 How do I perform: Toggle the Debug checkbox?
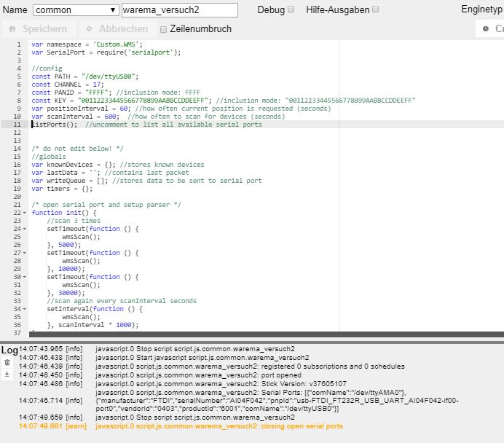291,9
